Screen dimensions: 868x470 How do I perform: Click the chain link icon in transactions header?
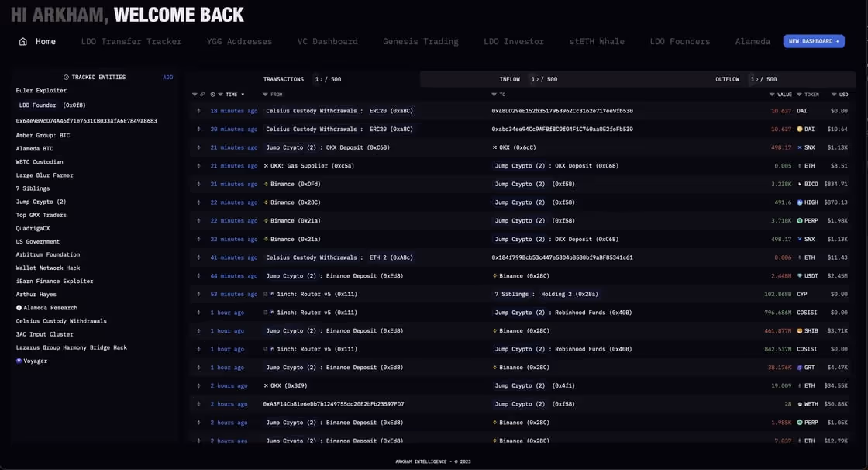[x=201, y=93]
